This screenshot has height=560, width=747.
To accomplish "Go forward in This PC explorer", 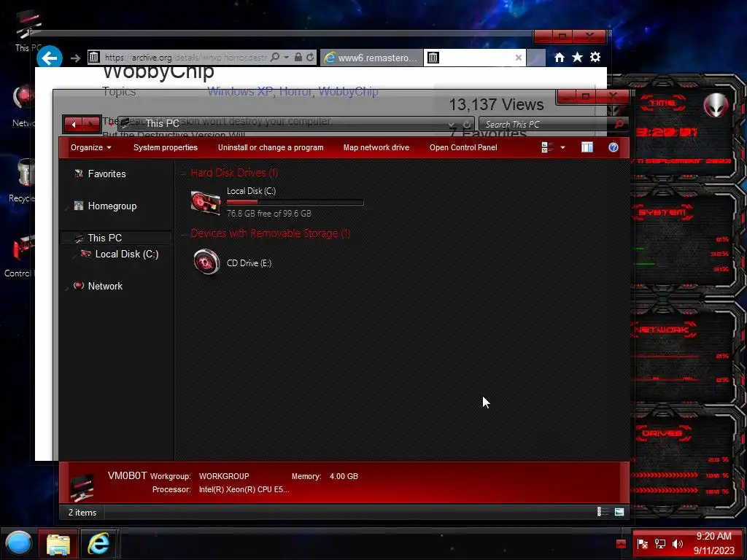I will click(x=91, y=124).
